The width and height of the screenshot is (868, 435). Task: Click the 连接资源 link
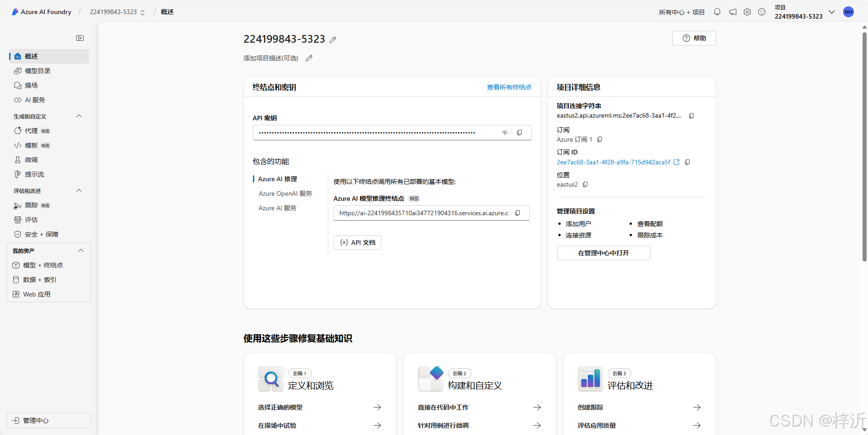(578, 235)
